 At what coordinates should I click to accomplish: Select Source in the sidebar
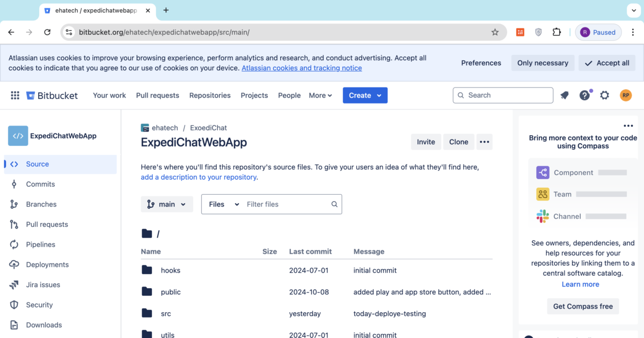tap(60, 164)
